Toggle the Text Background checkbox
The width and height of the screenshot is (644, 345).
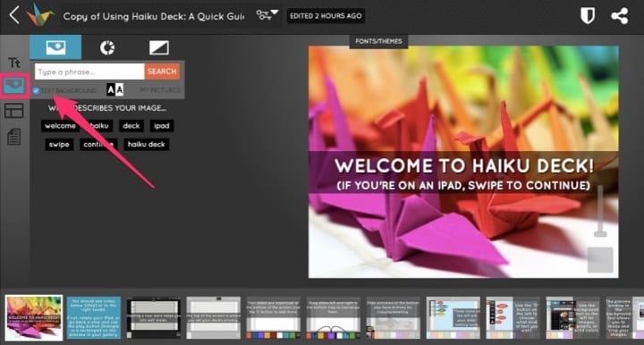tap(36, 90)
